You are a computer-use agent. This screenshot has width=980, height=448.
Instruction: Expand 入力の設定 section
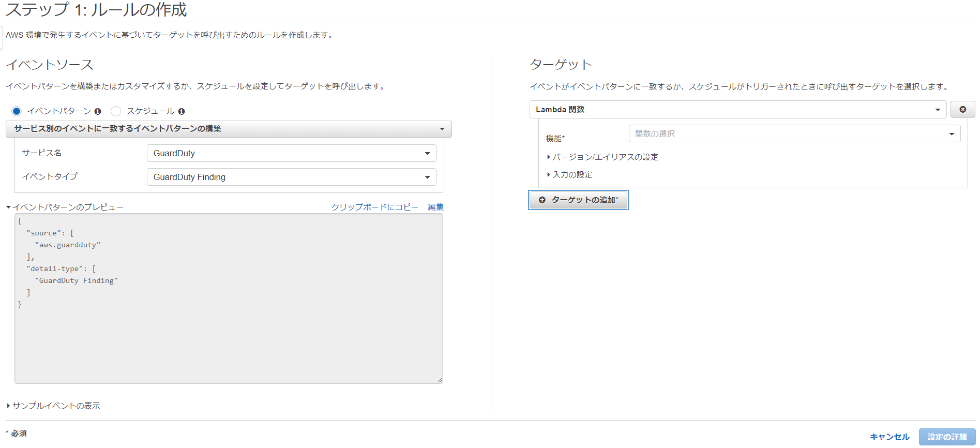coord(571,175)
